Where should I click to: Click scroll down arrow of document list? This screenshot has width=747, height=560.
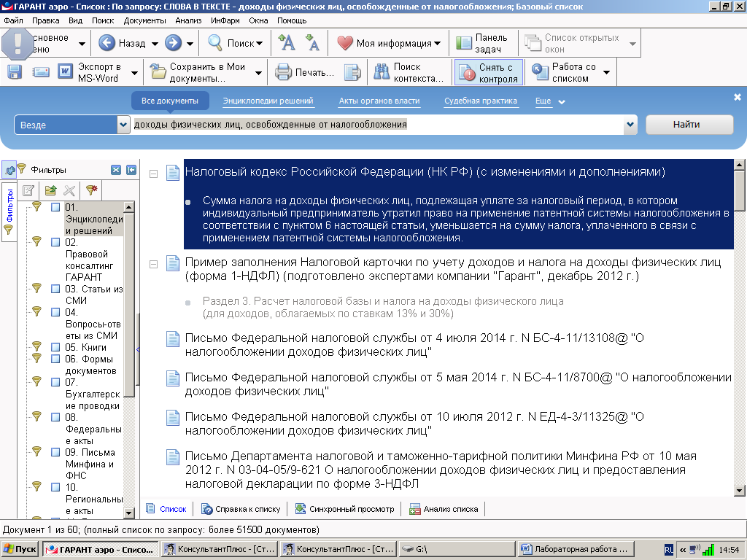pyautogui.click(x=739, y=491)
